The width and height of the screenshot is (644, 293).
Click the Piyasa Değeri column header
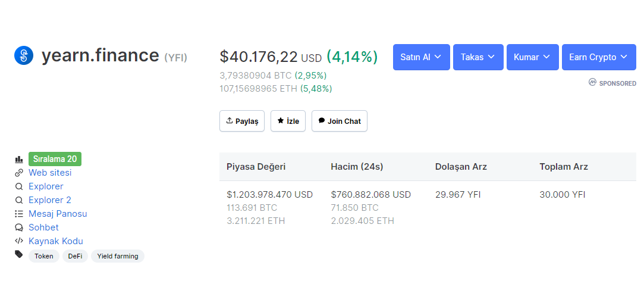(x=256, y=167)
